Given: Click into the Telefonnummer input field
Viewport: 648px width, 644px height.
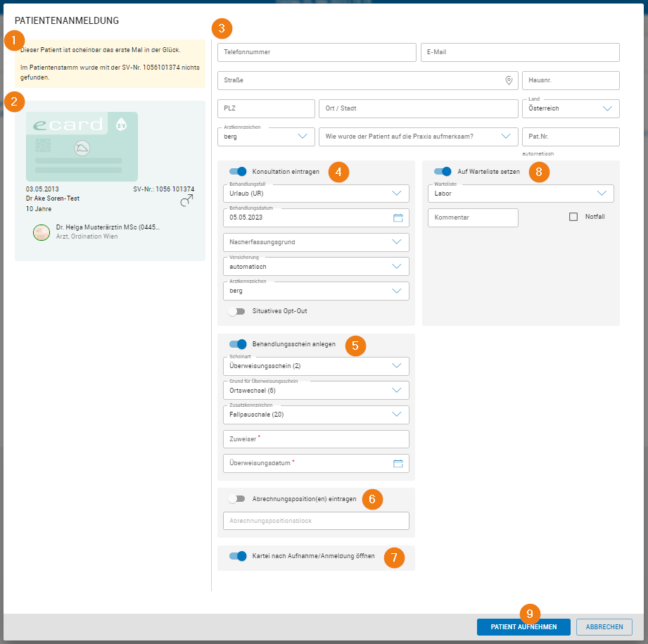Looking at the screenshot, I should point(317,53).
